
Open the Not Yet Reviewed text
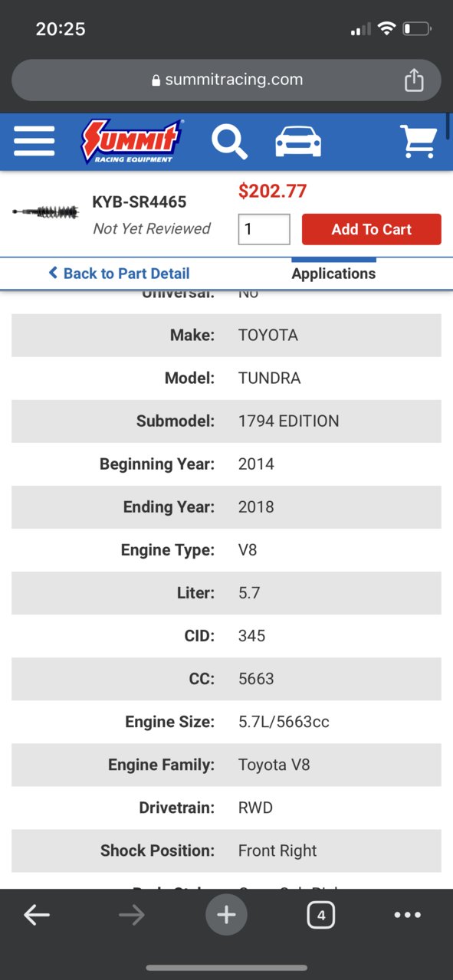coord(152,228)
